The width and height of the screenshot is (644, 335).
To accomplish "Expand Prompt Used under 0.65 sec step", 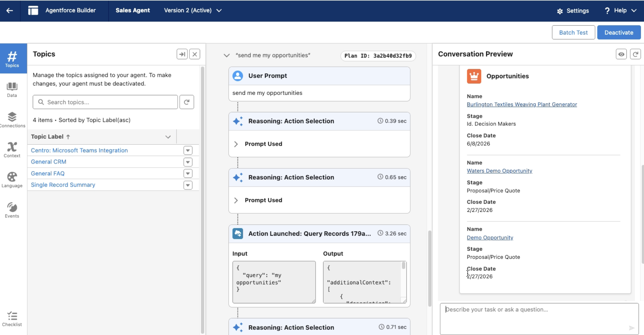I will [236, 200].
